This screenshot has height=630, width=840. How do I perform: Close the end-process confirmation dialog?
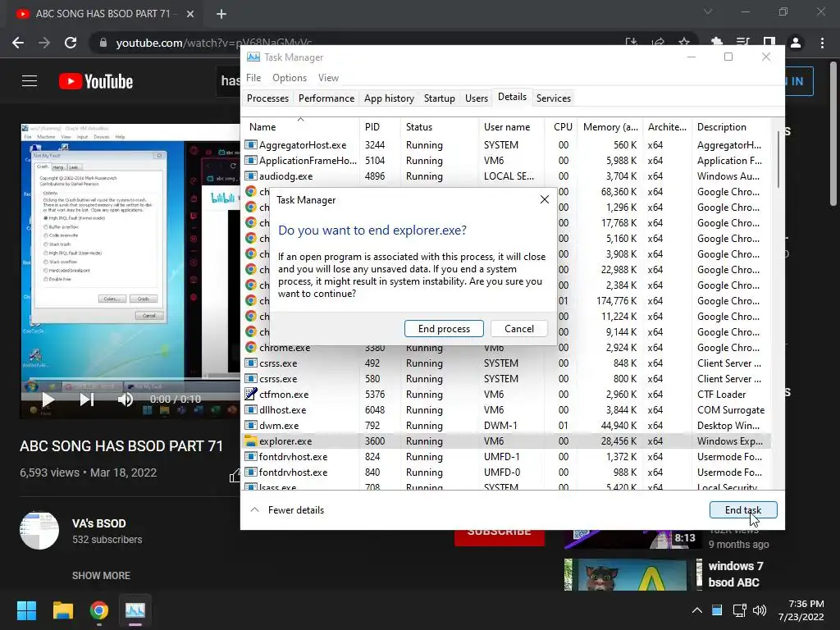[545, 199]
